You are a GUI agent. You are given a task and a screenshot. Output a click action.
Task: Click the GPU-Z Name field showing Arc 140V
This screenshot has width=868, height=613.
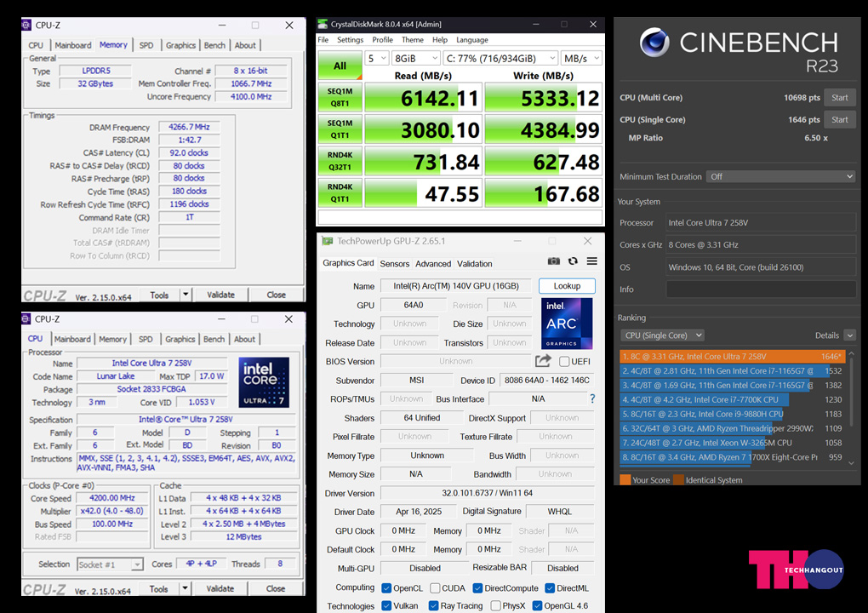[455, 286]
